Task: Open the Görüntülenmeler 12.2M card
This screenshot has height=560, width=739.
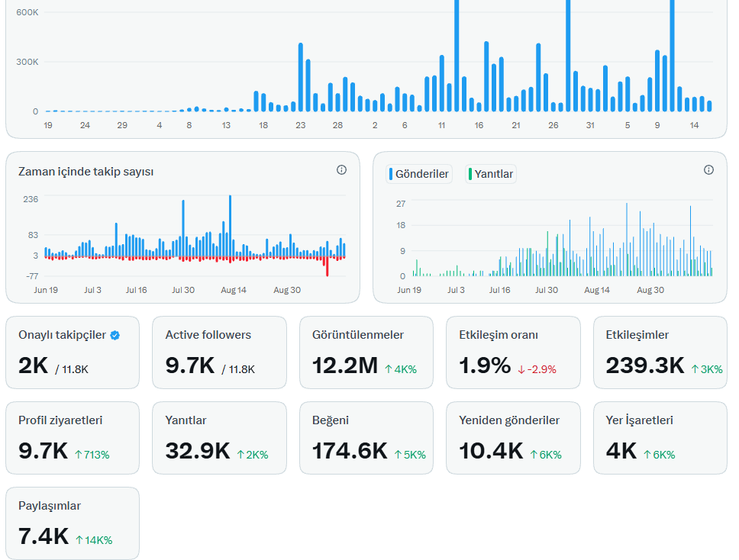Action: click(366, 352)
